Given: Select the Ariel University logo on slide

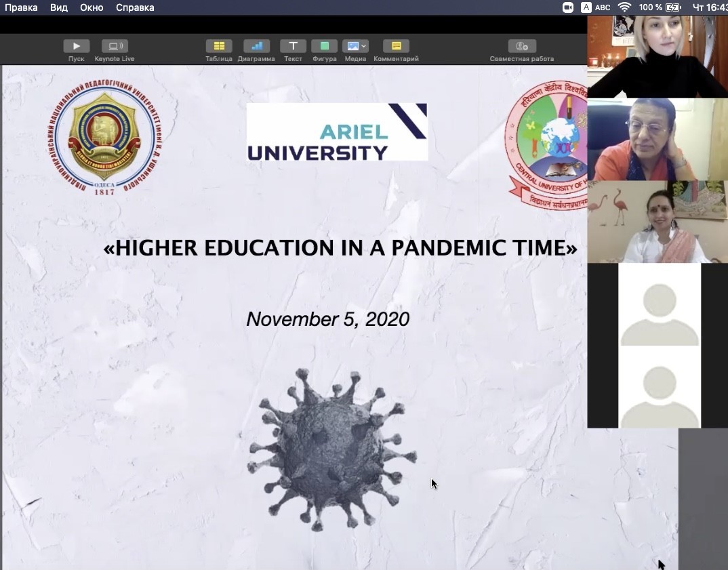Looking at the screenshot, I should pos(337,131).
